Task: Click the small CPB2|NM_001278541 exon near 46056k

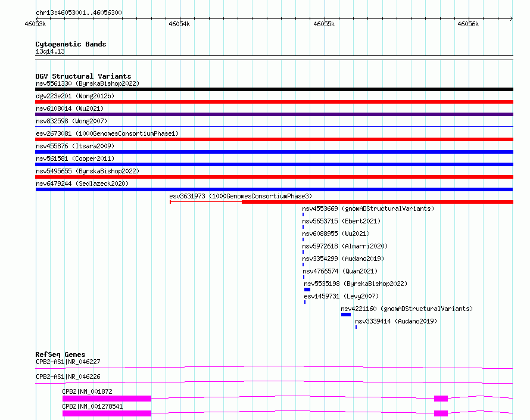Action: pyautogui.click(x=441, y=413)
